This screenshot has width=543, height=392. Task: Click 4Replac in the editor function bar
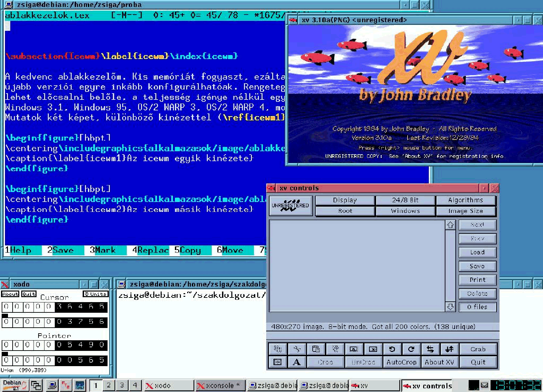pos(151,250)
